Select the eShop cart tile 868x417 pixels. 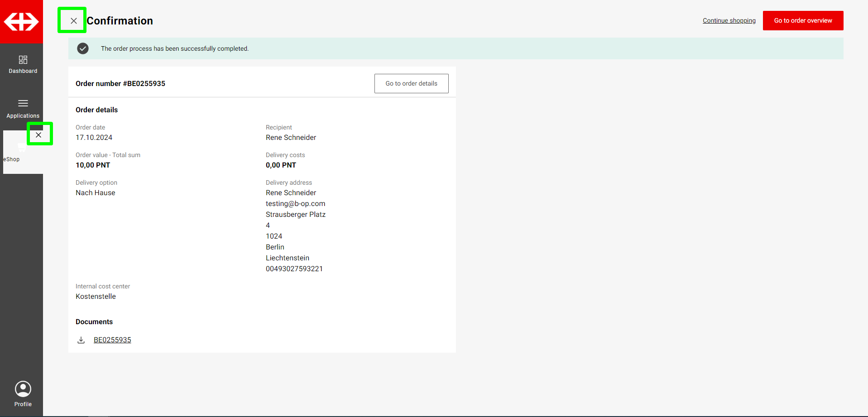point(18,153)
